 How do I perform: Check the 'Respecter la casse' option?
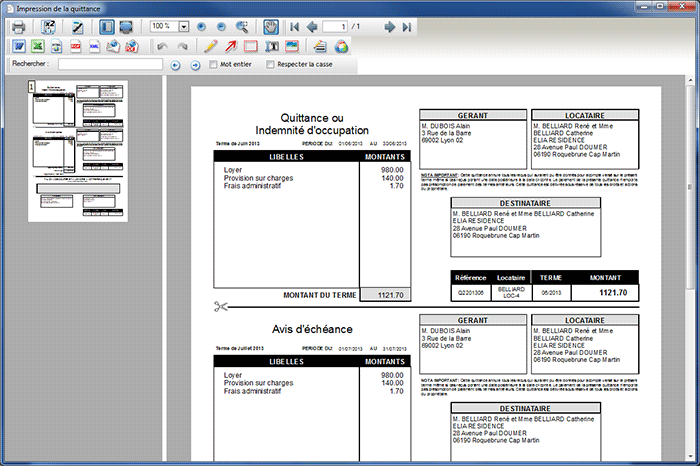coord(270,65)
